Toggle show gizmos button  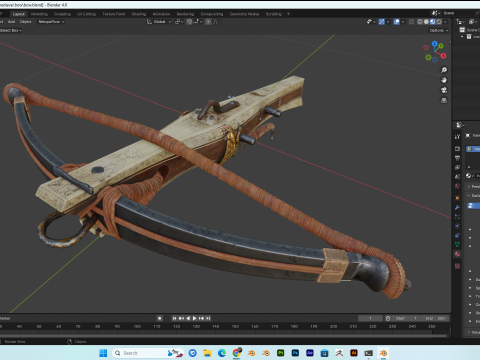coord(382,22)
